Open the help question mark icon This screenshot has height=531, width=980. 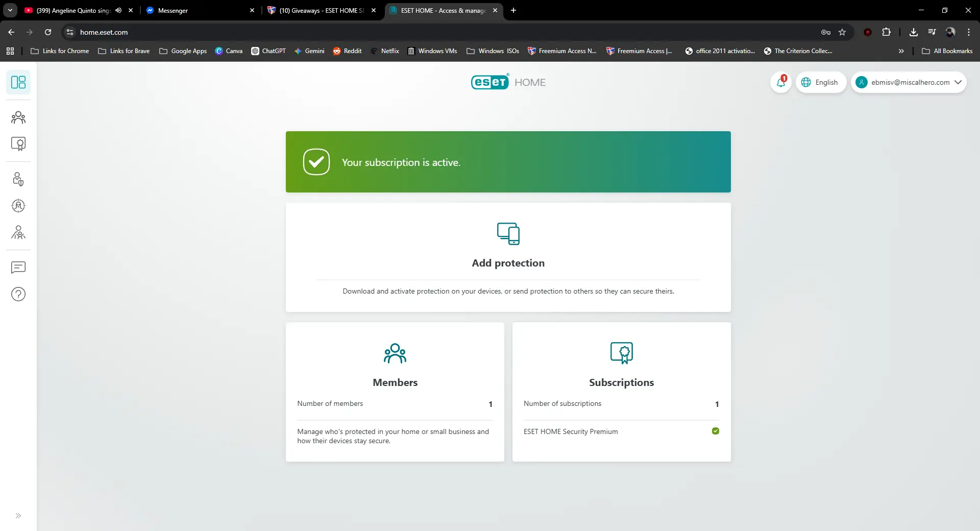click(18, 294)
